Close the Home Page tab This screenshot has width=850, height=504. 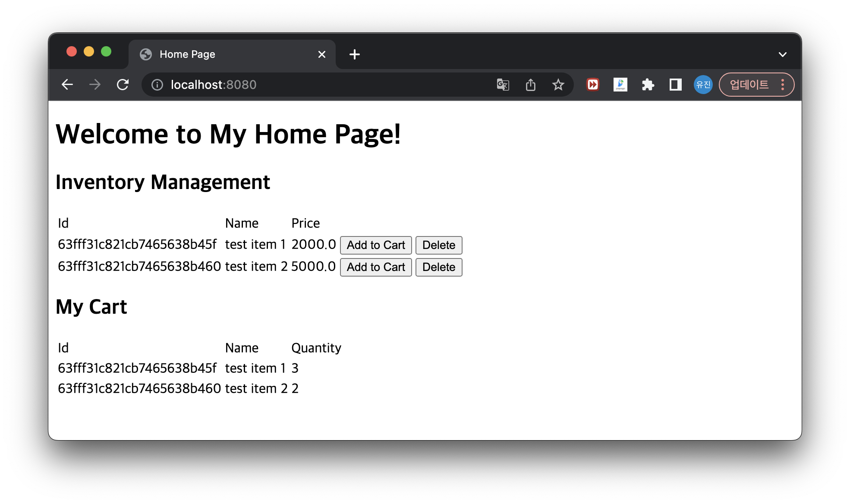coord(321,54)
